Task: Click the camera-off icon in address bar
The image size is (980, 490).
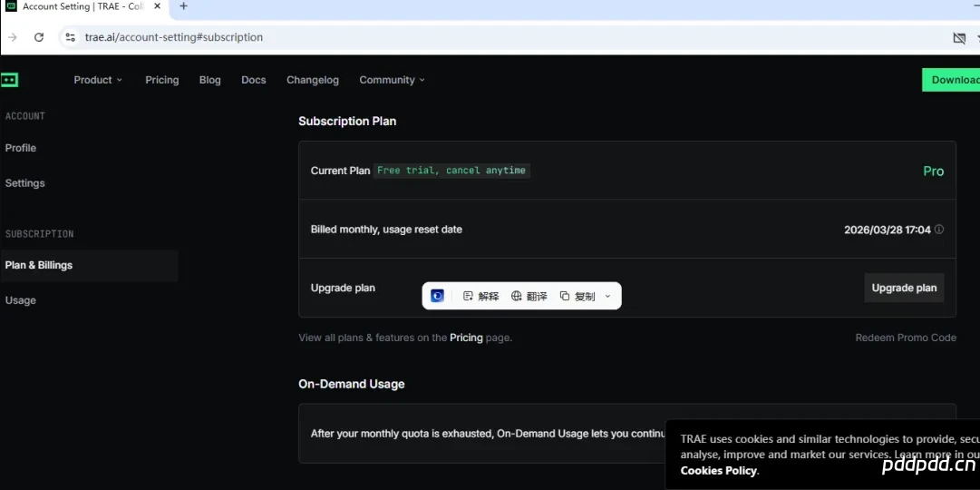Action: (959, 38)
